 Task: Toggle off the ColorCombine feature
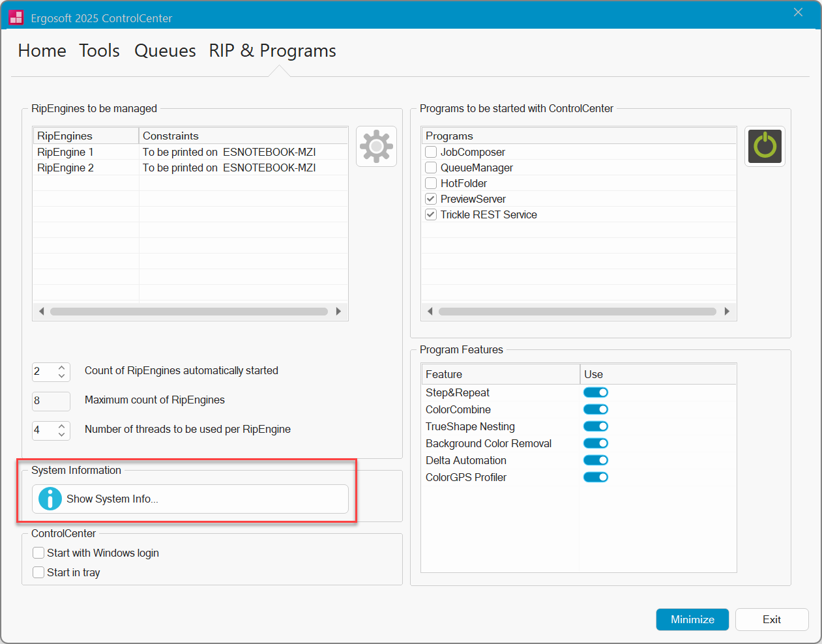coord(596,409)
